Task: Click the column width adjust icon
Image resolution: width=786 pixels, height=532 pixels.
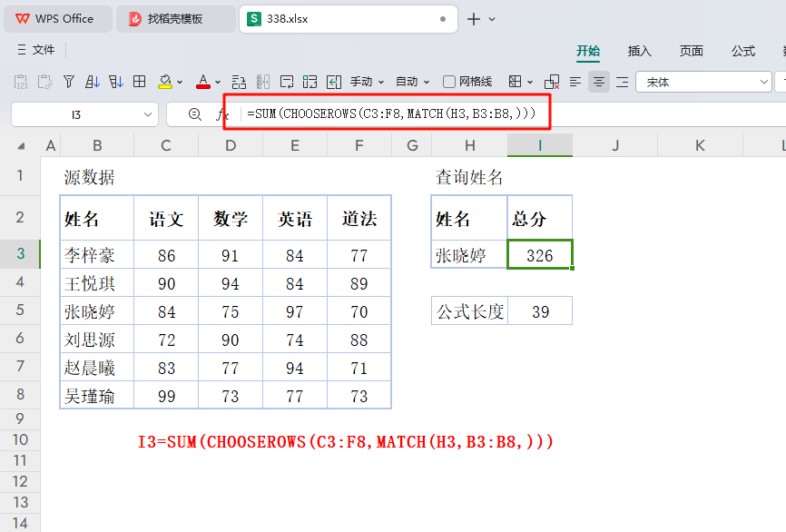Action: click(x=262, y=82)
